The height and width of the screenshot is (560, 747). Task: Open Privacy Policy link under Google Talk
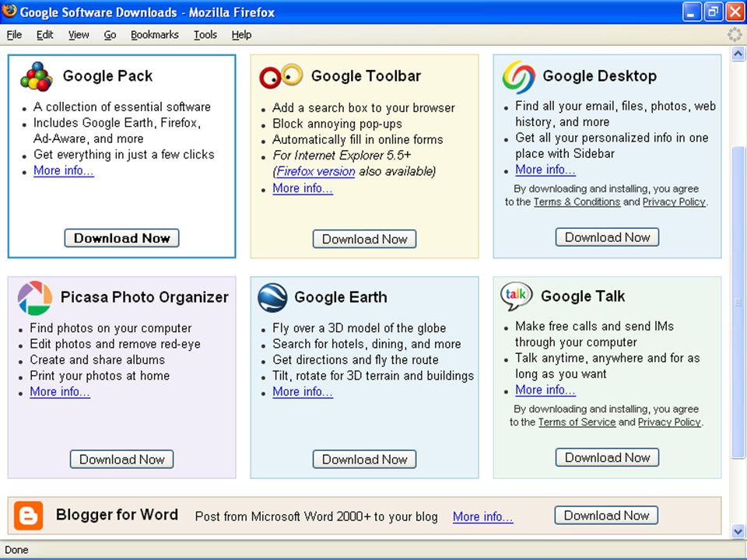tap(669, 422)
